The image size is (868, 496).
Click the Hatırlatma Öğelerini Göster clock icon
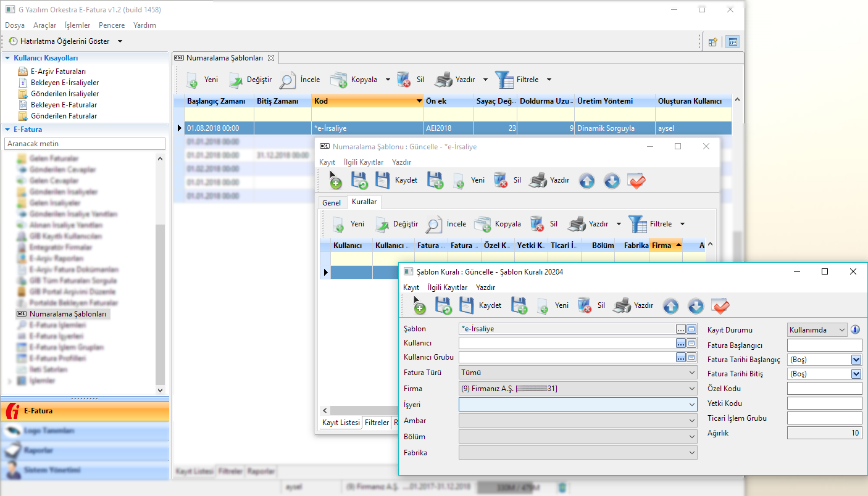(x=13, y=41)
